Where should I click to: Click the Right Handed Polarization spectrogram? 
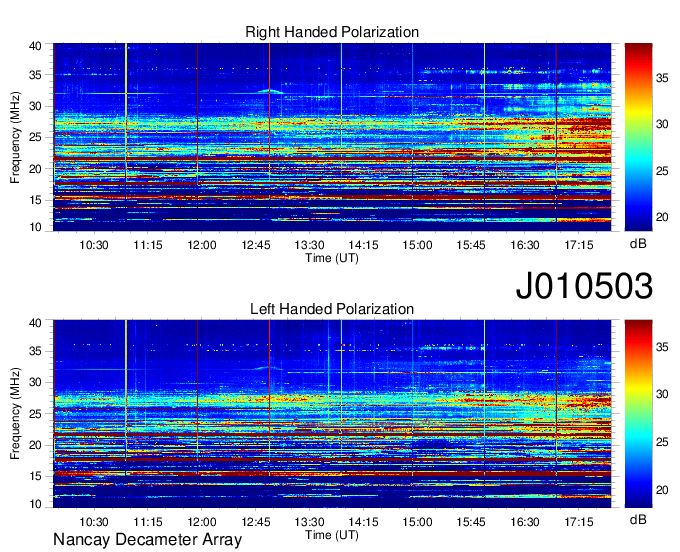[332, 137]
